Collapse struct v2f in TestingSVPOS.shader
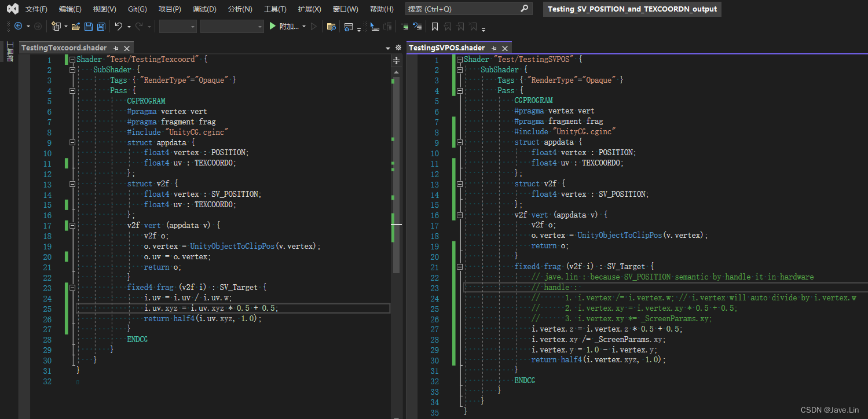This screenshot has width=868, height=419. pos(459,184)
